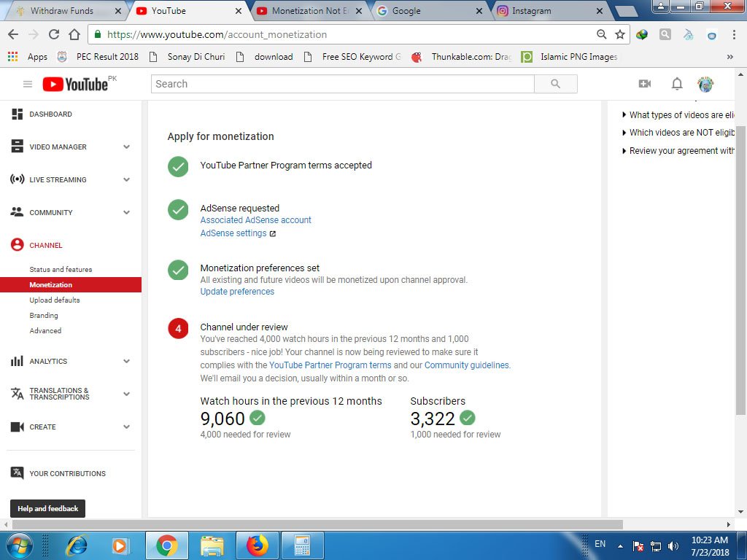Image resolution: width=747 pixels, height=560 pixels.
Task: Open the account avatar menu
Action: tap(705, 85)
